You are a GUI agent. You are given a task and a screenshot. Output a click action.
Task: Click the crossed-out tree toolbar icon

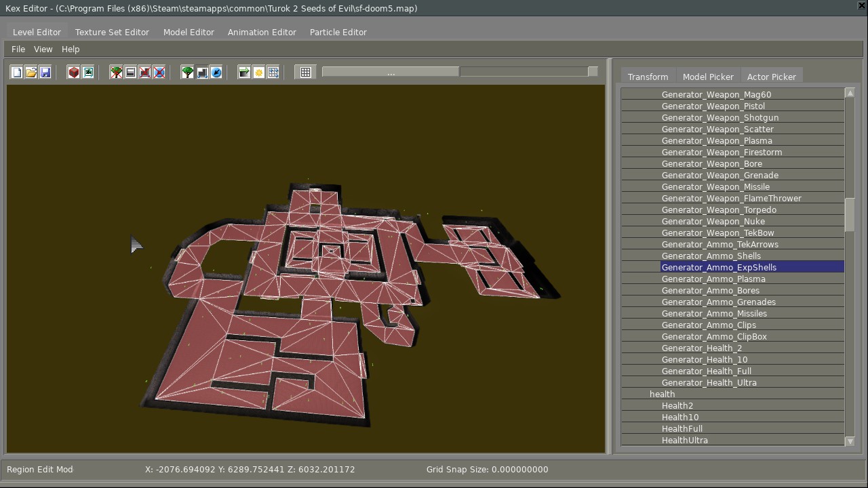coord(117,73)
